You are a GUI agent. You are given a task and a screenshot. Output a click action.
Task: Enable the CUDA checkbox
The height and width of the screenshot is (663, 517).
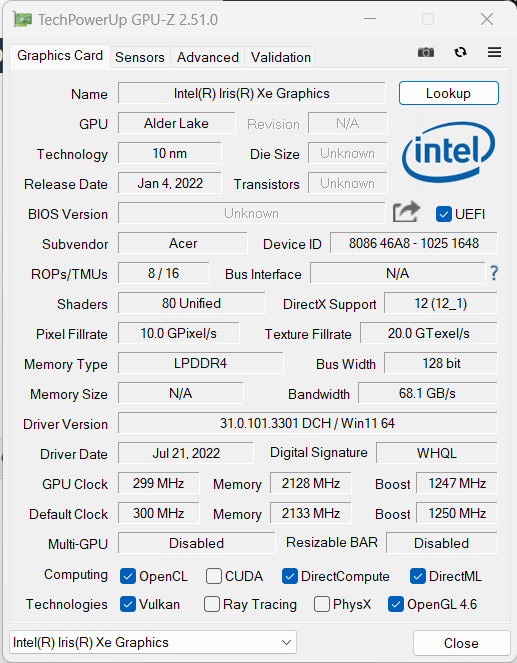[x=213, y=576]
